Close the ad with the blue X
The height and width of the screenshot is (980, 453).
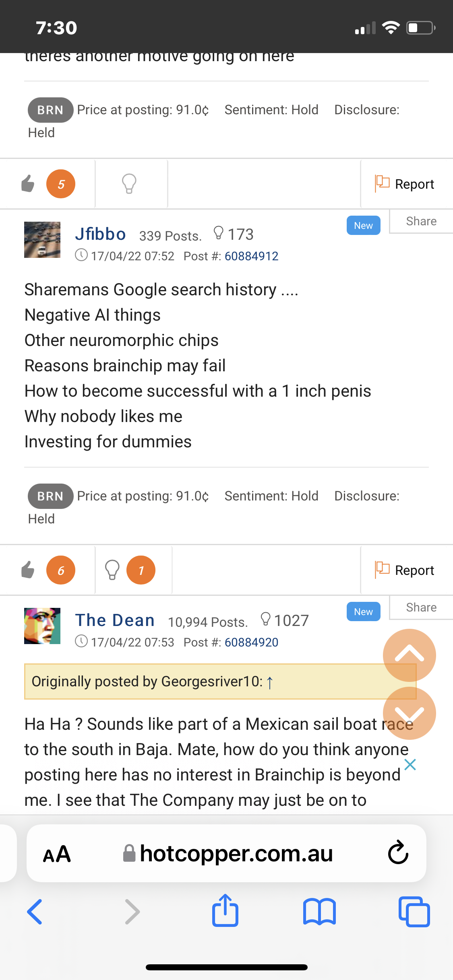coord(410,764)
